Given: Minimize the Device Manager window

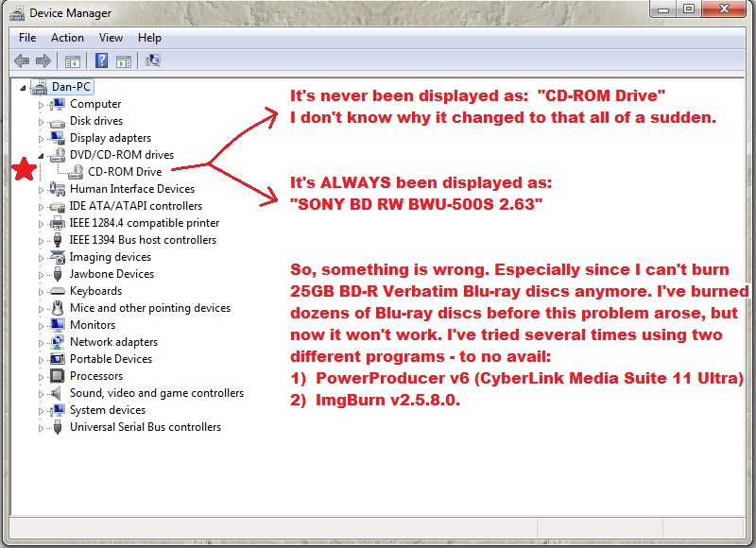Looking at the screenshot, I should 663,9.
